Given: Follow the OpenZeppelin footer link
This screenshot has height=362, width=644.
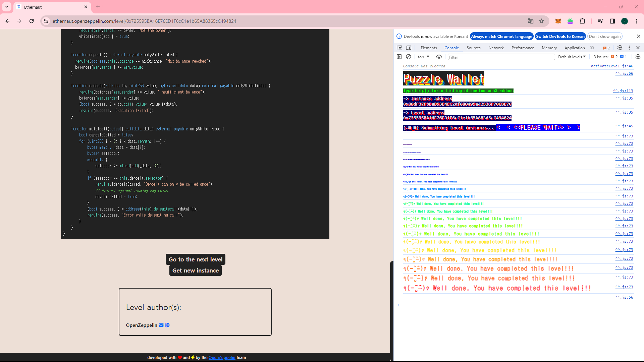Looking at the screenshot, I should click(x=222, y=358).
